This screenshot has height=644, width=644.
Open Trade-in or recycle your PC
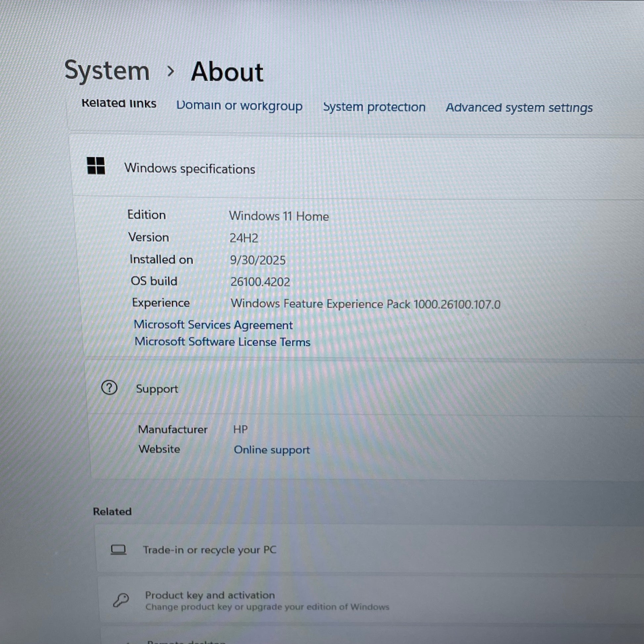click(210, 550)
